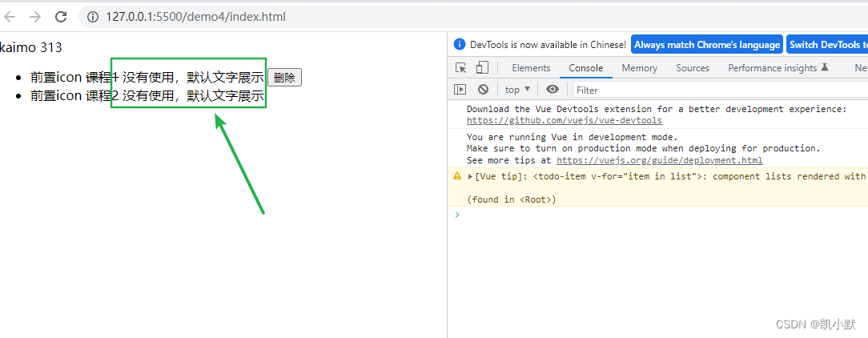Click the kaimo 313 heading text
Image resolution: width=868 pixels, height=338 pixels.
click(x=31, y=47)
